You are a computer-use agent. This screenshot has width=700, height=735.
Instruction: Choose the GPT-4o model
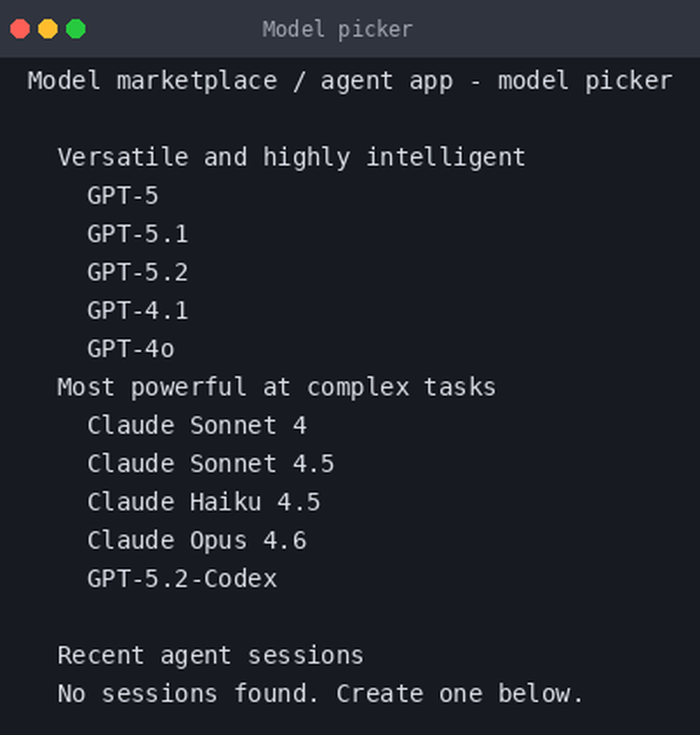point(131,348)
